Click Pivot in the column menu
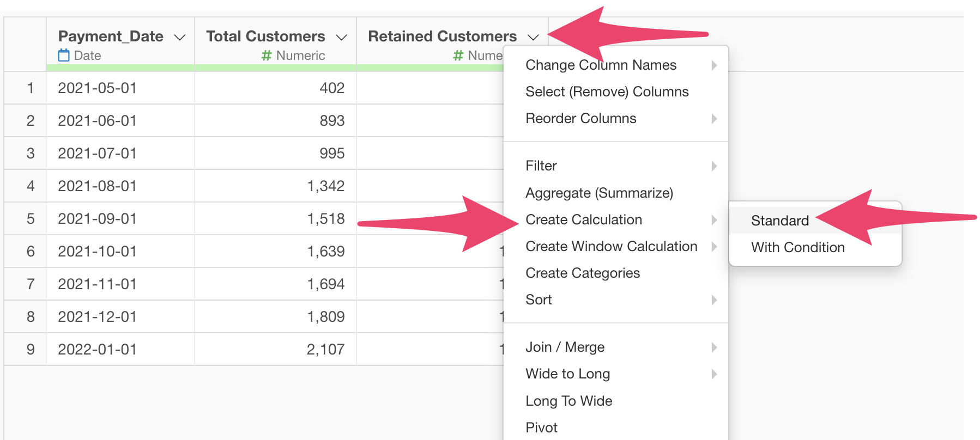980x440 pixels. pyautogui.click(x=541, y=427)
